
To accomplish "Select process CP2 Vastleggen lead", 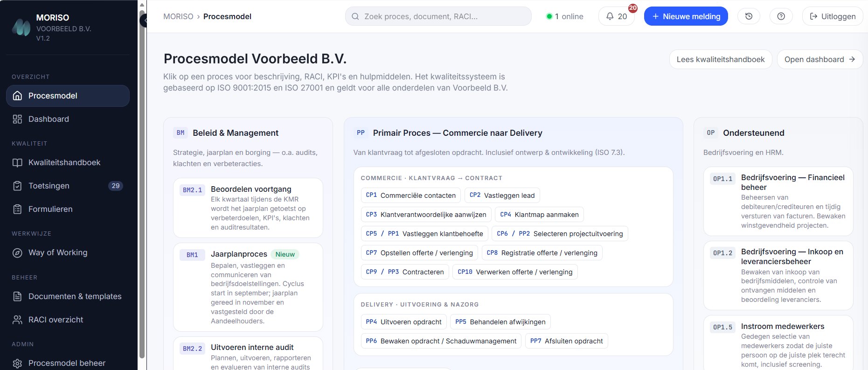I will click(502, 195).
